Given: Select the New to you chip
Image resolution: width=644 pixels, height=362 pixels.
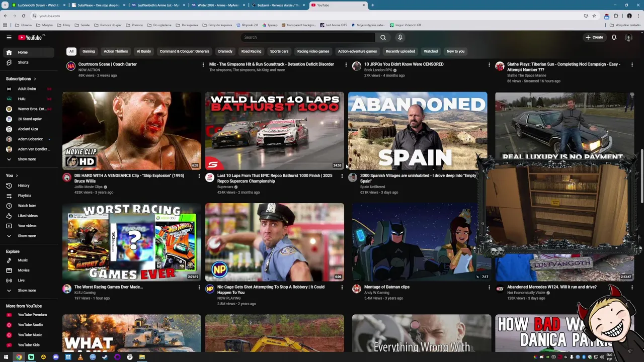Looking at the screenshot, I should tap(455, 51).
